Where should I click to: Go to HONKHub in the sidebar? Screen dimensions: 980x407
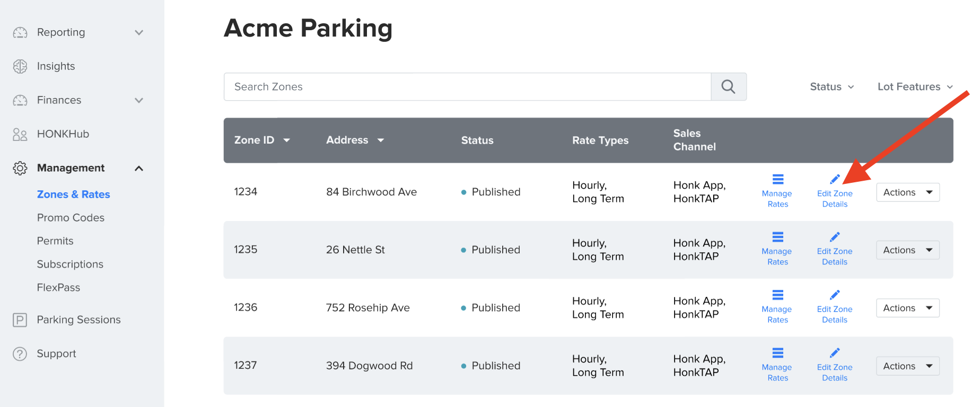[x=63, y=134]
